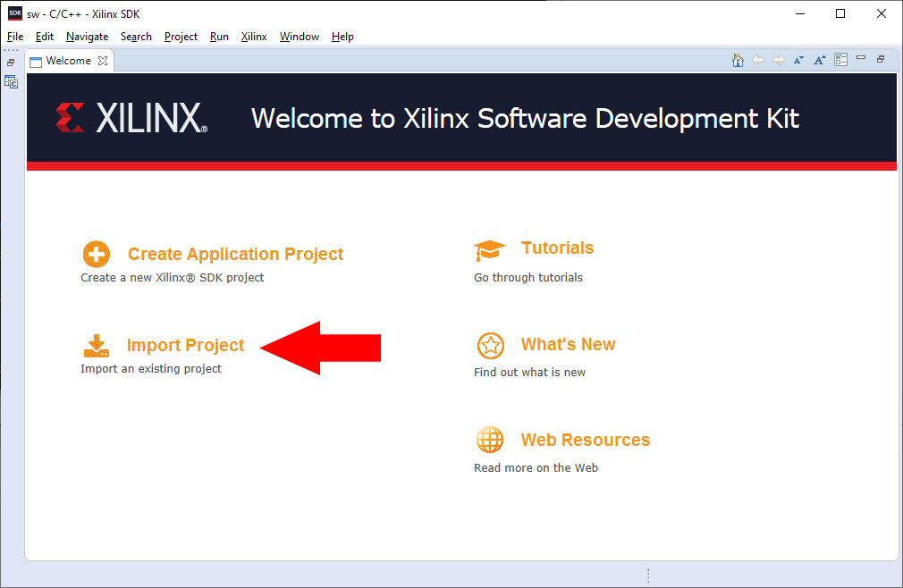Viewport: 903px width, 588px height.
Task: Open the Run menu
Action: (x=219, y=37)
